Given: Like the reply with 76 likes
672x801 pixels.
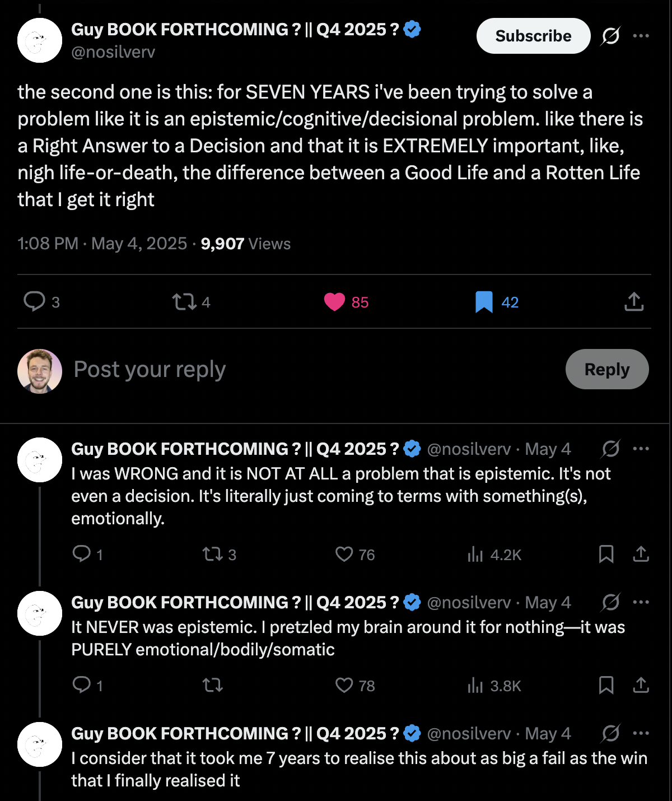Looking at the screenshot, I should click(344, 555).
